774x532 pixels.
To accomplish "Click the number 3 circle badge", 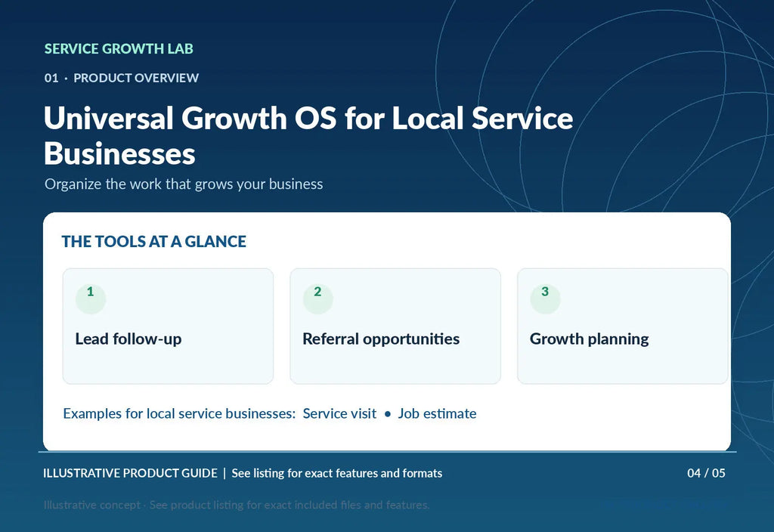I will click(x=545, y=298).
